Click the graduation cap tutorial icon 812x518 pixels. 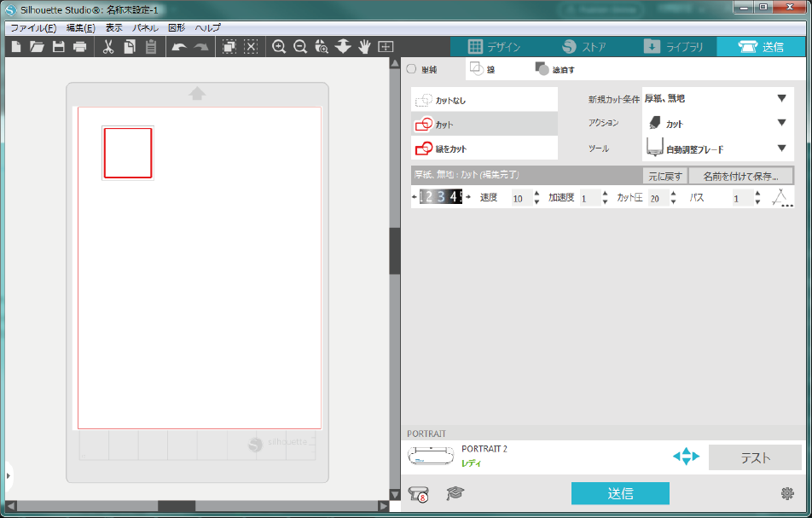click(x=455, y=493)
